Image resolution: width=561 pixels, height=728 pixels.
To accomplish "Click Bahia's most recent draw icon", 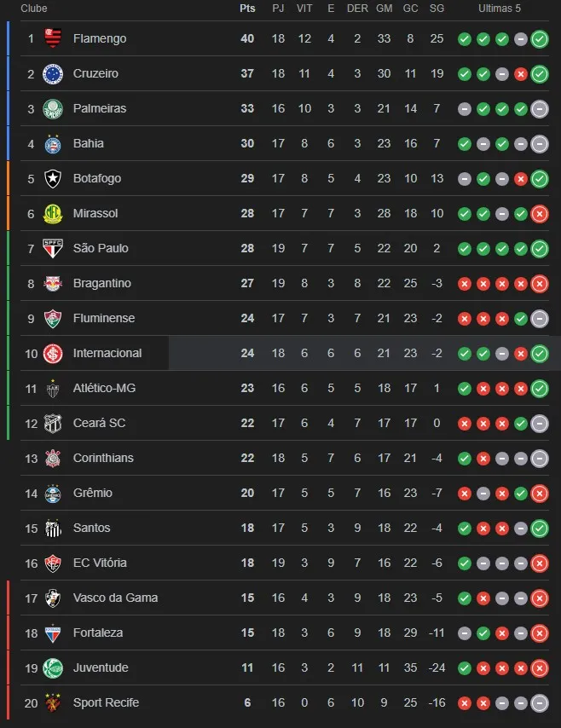I will 539,143.
